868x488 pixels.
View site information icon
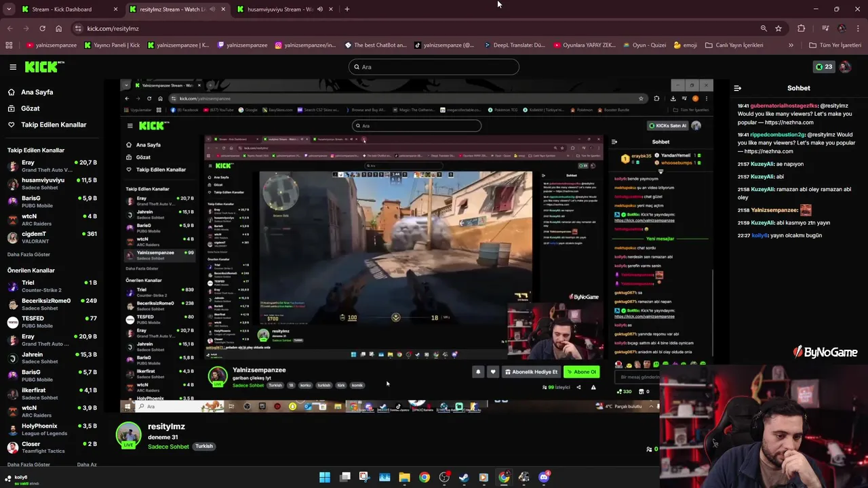pos(78,28)
